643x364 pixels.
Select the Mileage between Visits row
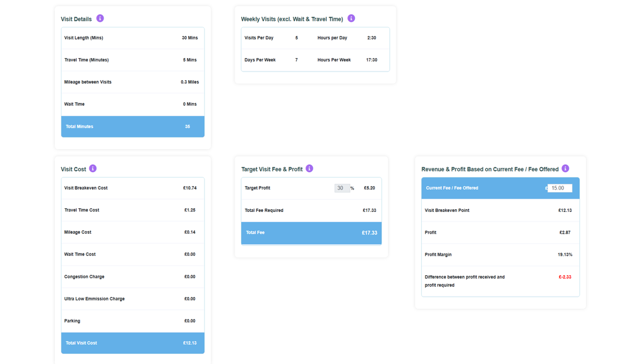133,82
